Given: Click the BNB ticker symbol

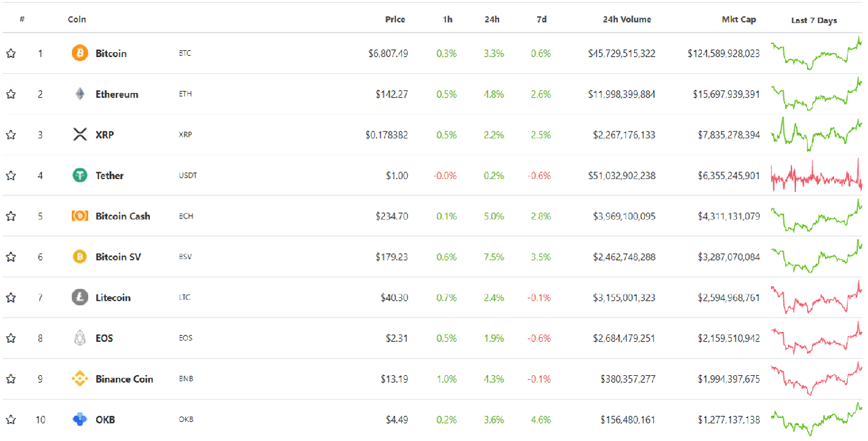Looking at the screenshot, I should (186, 379).
